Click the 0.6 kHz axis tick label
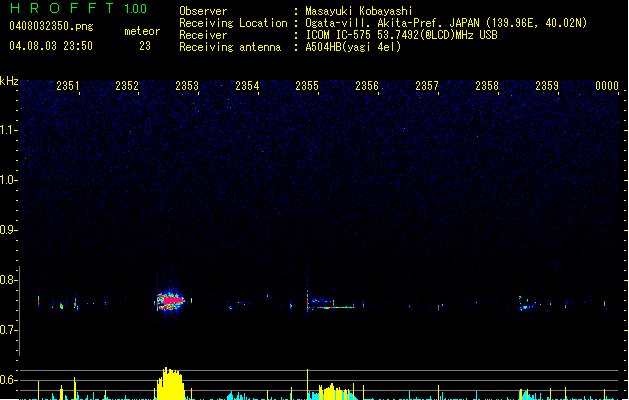The image size is (629, 400). pos(9,380)
